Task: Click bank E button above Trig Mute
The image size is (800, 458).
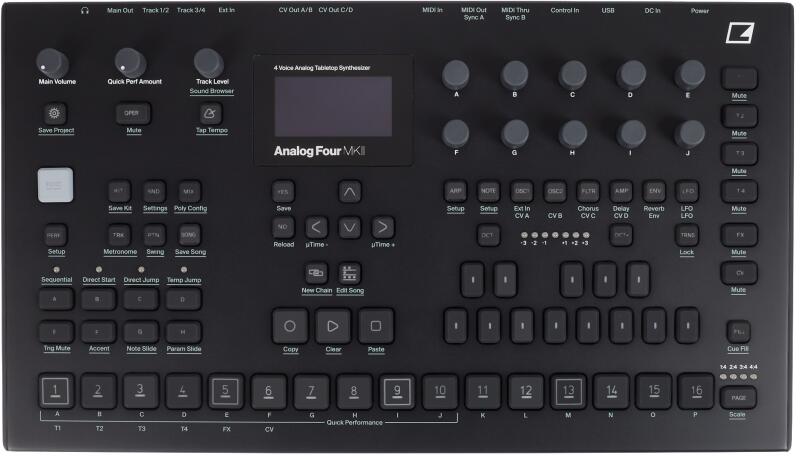Action: (x=56, y=332)
